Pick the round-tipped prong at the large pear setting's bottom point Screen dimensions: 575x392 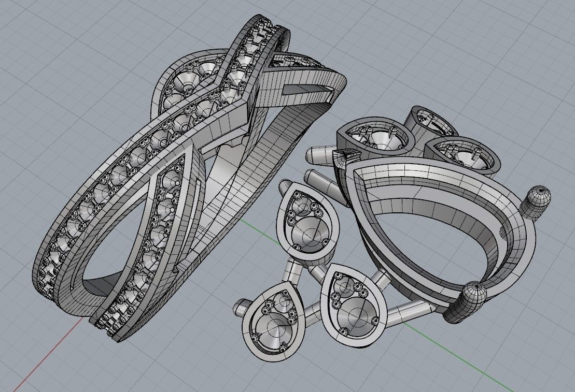coord(465,302)
